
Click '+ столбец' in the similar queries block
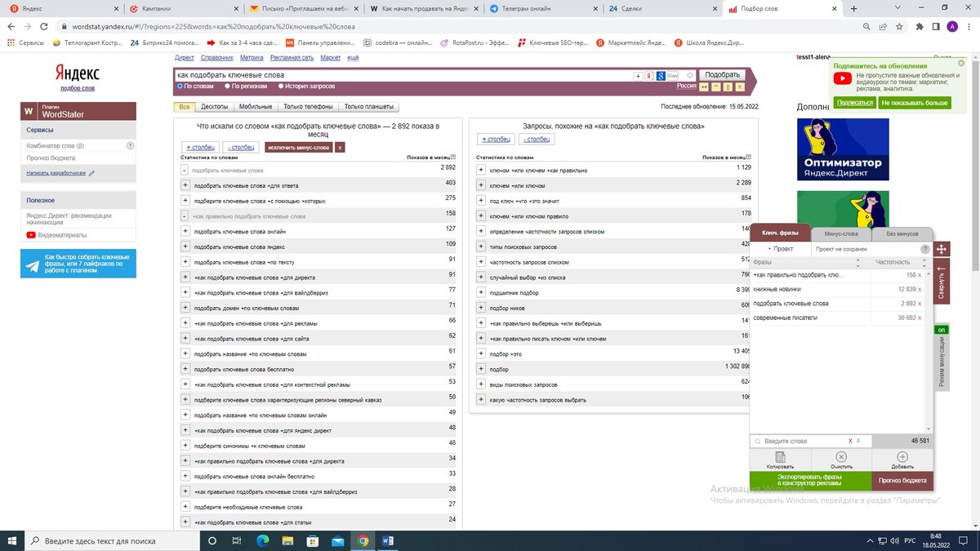(x=495, y=140)
